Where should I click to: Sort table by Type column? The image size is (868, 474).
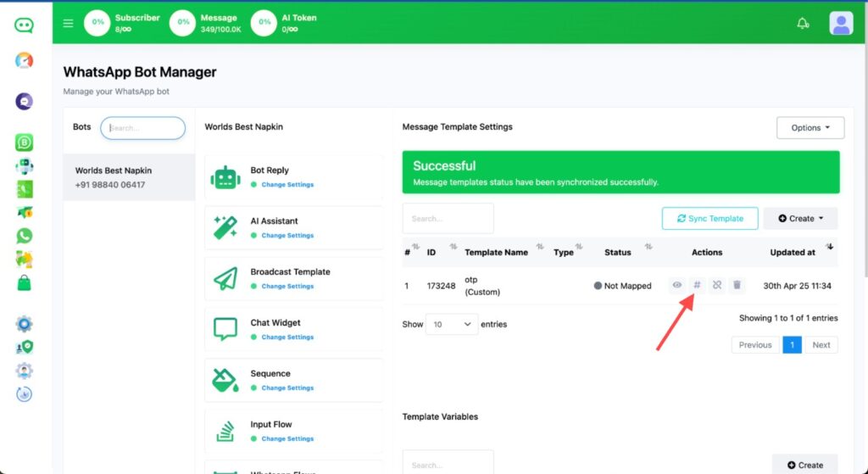pos(568,252)
